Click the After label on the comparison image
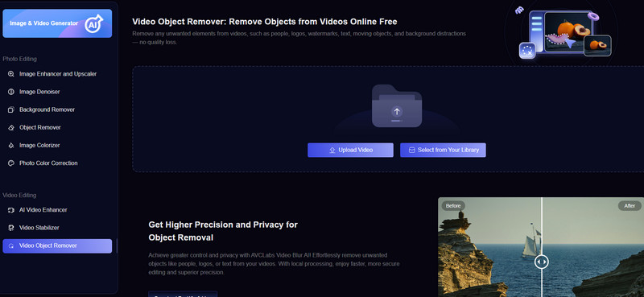Screen dimensions: 644x297 click(630, 206)
